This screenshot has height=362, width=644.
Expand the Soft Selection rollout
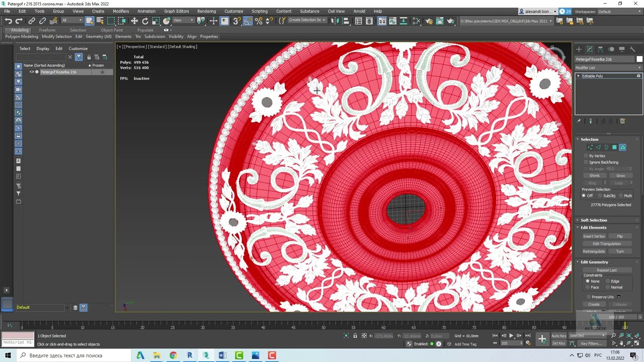[x=594, y=220]
